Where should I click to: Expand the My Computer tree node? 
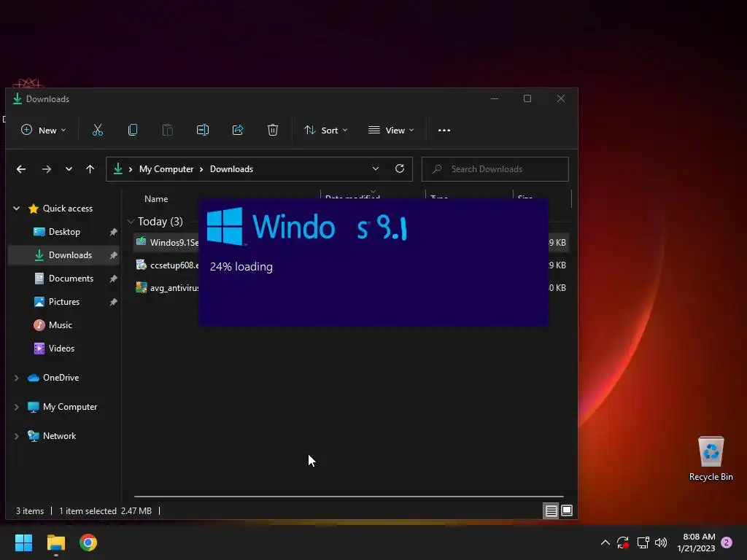(x=16, y=407)
